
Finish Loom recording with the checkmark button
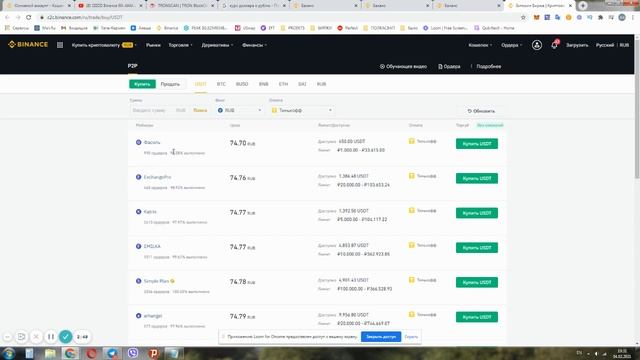(65, 337)
